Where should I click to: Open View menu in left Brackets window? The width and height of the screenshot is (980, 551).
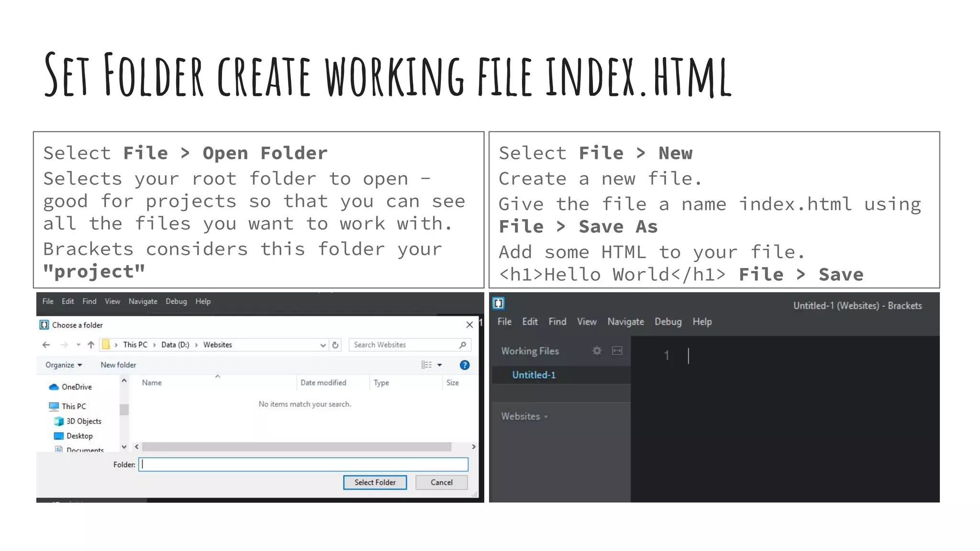(112, 301)
